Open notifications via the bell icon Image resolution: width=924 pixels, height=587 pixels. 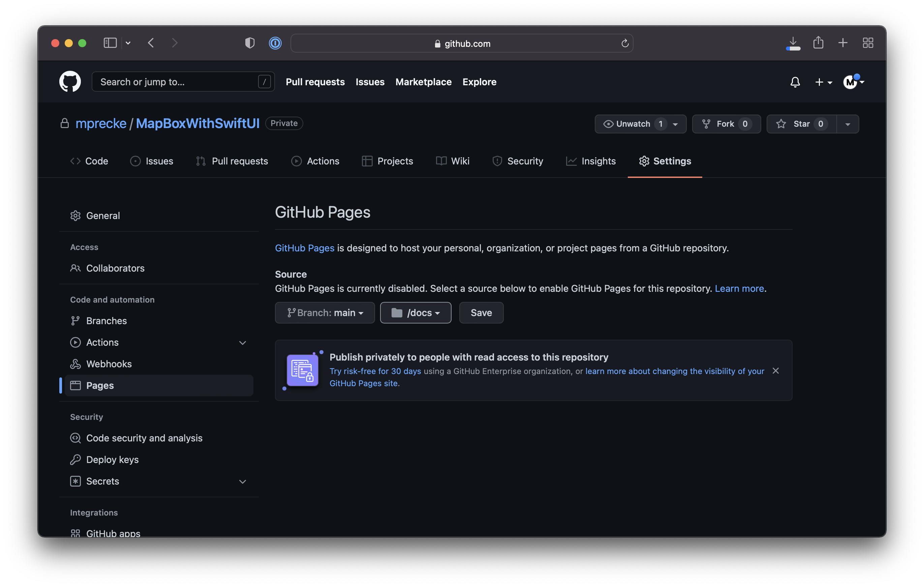795,82
